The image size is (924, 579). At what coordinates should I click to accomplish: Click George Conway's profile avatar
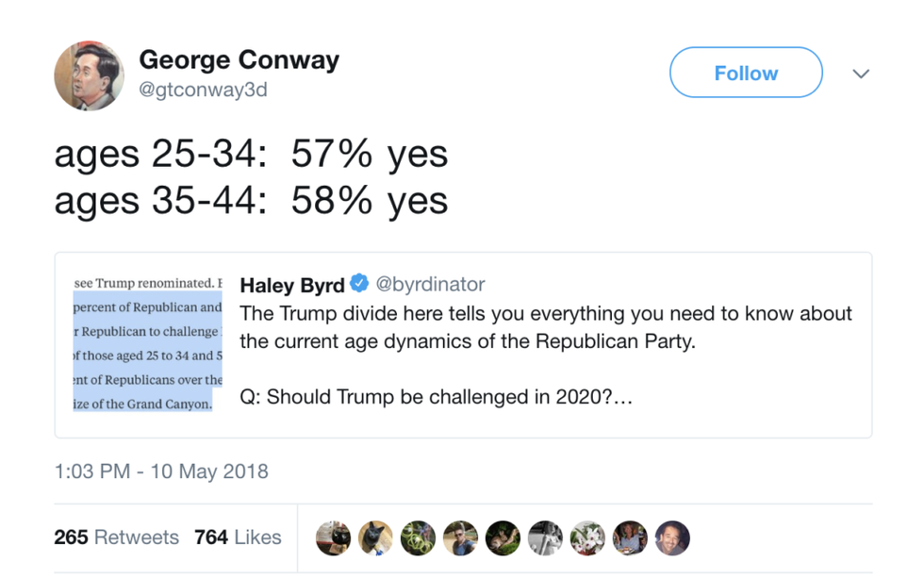click(89, 75)
